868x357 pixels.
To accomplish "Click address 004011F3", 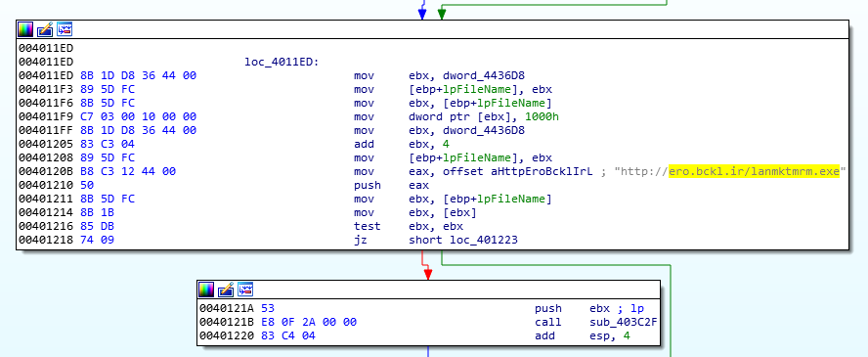I will 46,90.
